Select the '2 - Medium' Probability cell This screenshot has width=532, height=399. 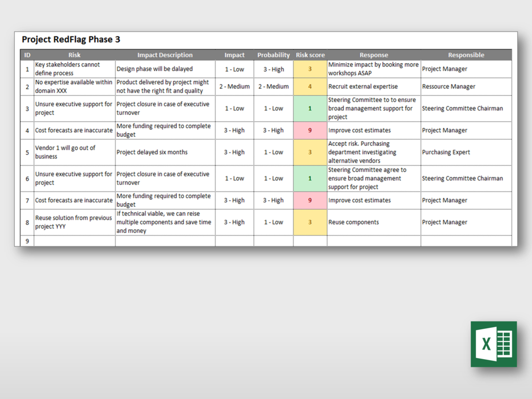tap(273, 87)
